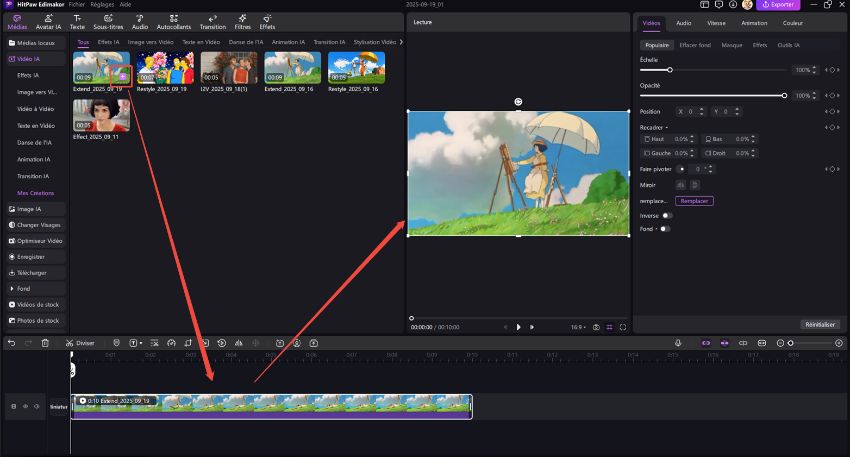Click the rotate handle above preview image
The height and width of the screenshot is (457, 850).
[x=518, y=102]
